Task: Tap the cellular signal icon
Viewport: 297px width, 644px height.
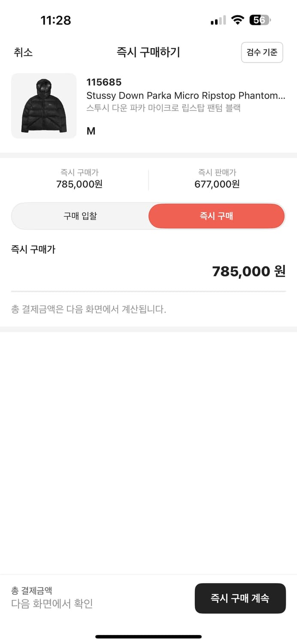Action: (x=217, y=19)
